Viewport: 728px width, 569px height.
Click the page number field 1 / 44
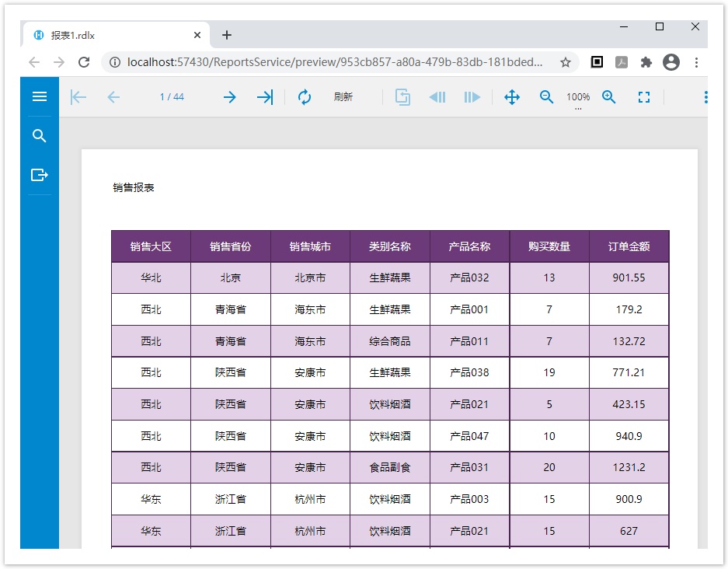click(172, 96)
